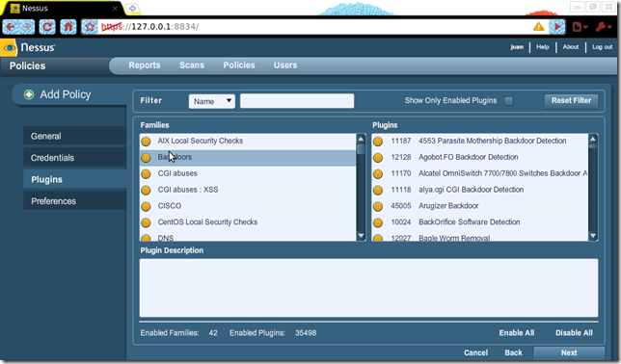Toggle the Backdoors family enable circle
Image resolution: width=621 pixels, height=364 pixels.
[x=147, y=158]
